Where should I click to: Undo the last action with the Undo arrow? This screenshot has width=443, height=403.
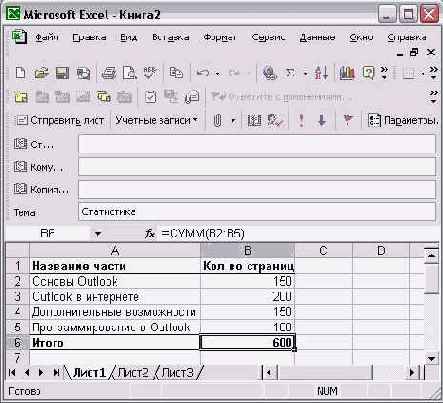pyautogui.click(x=203, y=73)
